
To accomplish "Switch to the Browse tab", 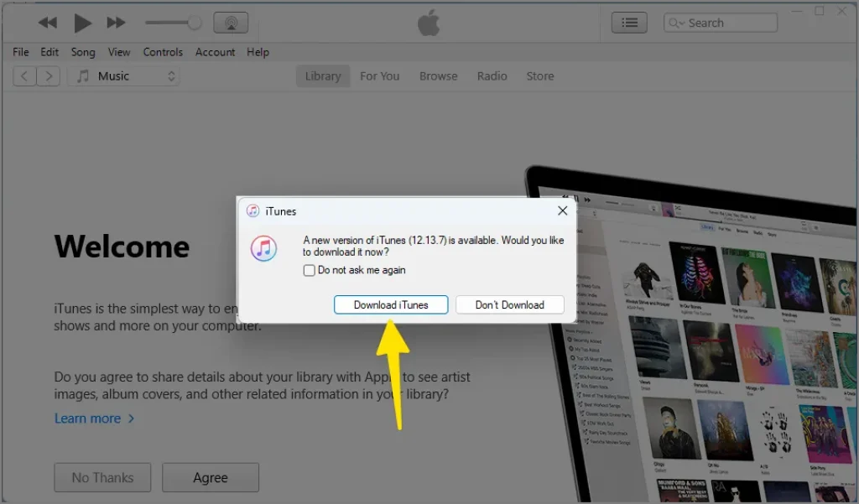I will (x=438, y=75).
